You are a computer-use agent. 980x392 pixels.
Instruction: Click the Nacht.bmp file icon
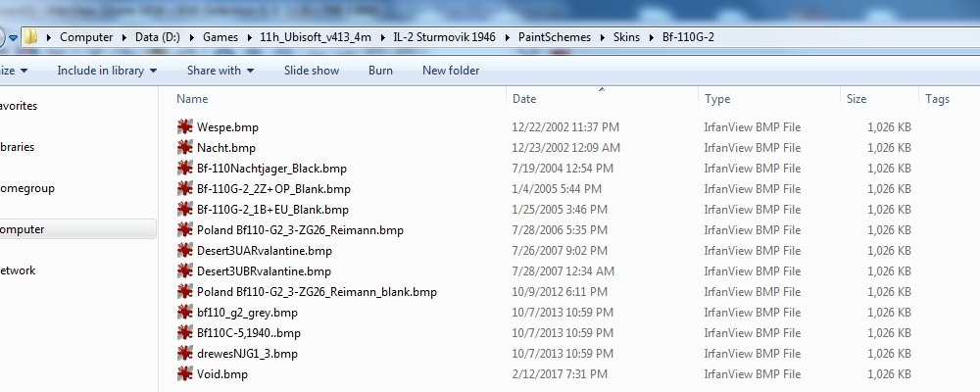(185, 148)
